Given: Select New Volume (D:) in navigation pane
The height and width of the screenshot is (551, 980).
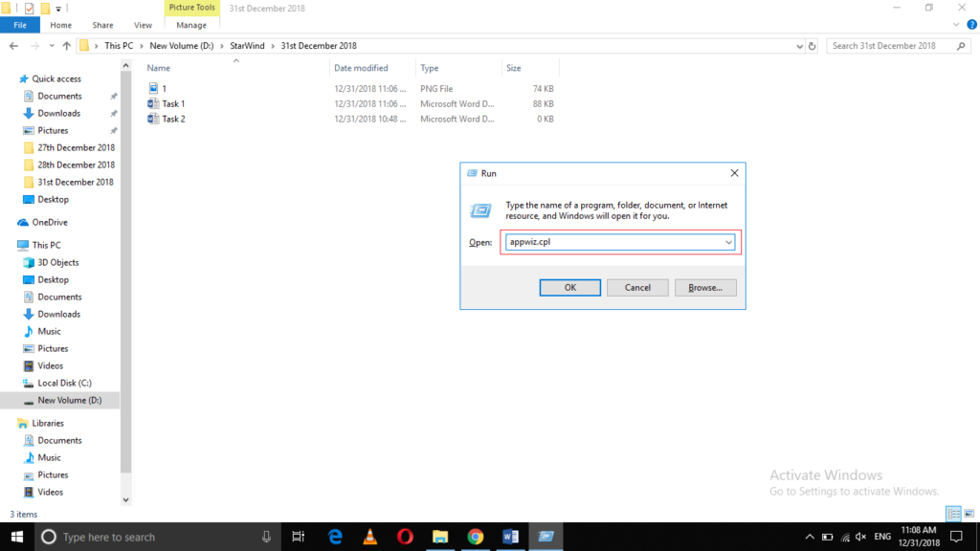Looking at the screenshot, I should [x=69, y=400].
